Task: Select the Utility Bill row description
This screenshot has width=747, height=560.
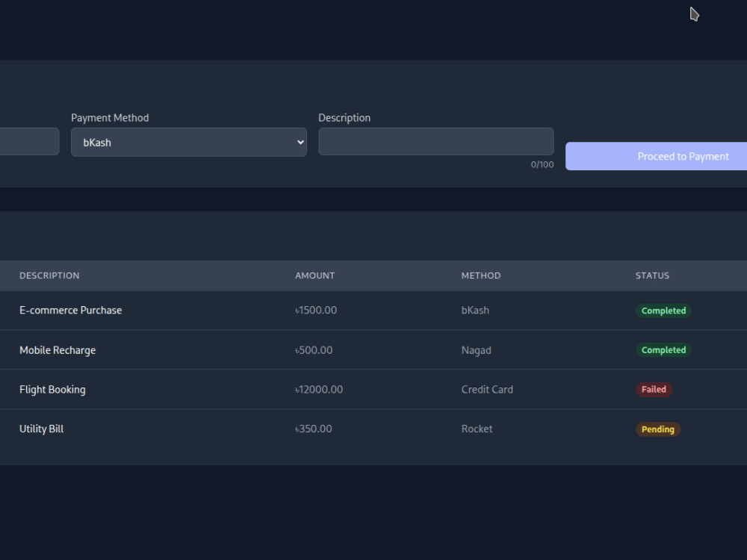Action: (41, 429)
